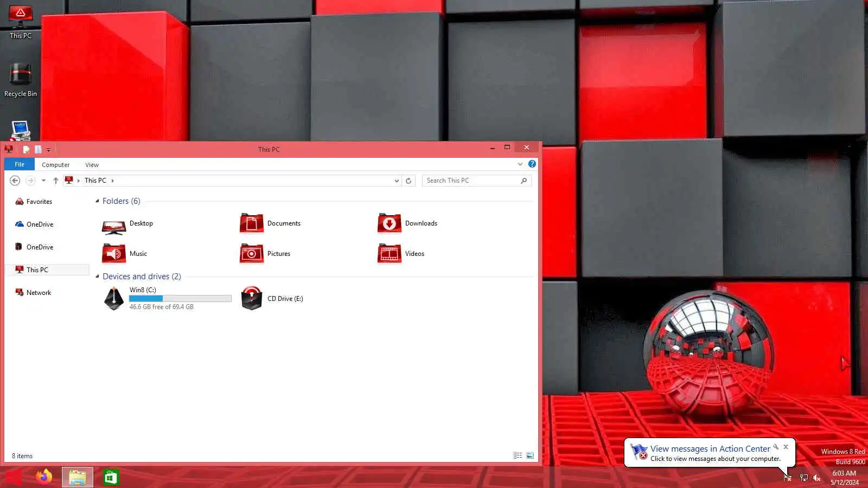868x488 pixels.
Task: Switch to Details view layout icon
Action: click(x=518, y=455)
